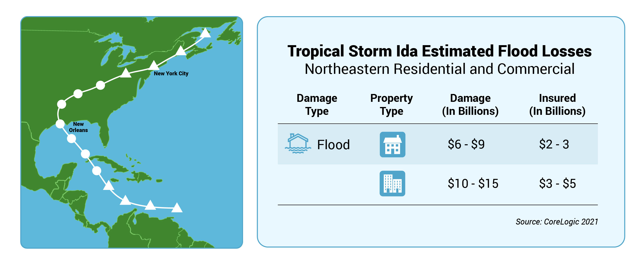The height and width of the screenshot is (265, 644).
Task: Select the residential house property icon
Action: click(x=392, y=144)
